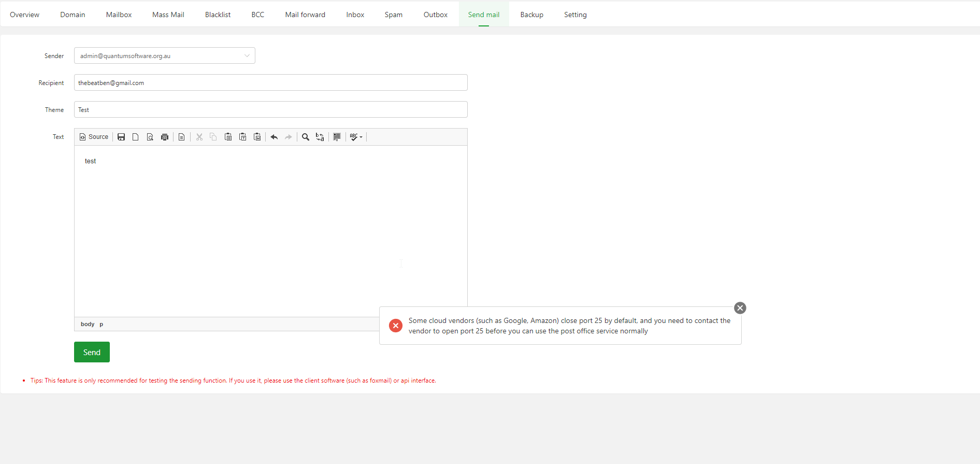Click inside the message text editor area
The image size is (980, 464).
(271, 231)
